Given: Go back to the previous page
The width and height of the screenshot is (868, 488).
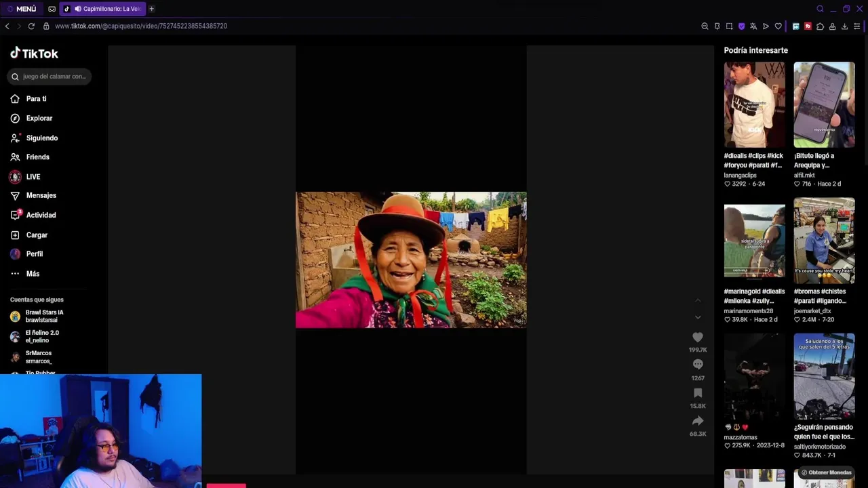Looking at the screenshot, I should click(7, 26).
